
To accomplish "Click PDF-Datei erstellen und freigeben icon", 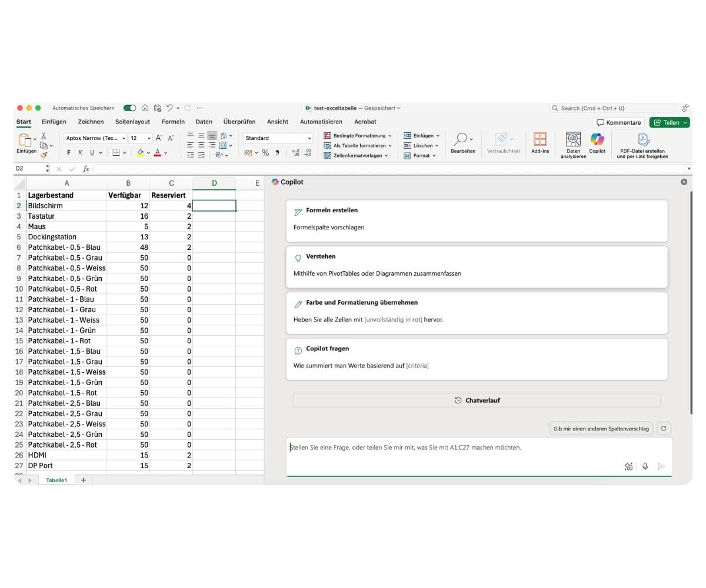I will point(642,145).
